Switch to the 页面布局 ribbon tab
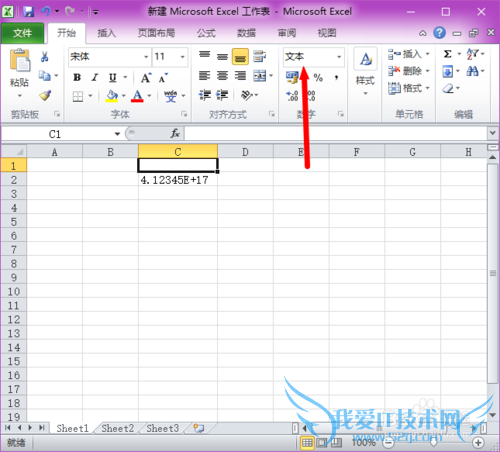 pyautogui.click(x=156, y=33)
